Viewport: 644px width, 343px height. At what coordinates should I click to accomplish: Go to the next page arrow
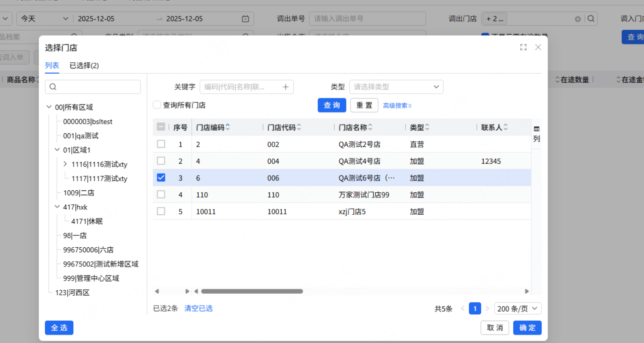[487, 308]
